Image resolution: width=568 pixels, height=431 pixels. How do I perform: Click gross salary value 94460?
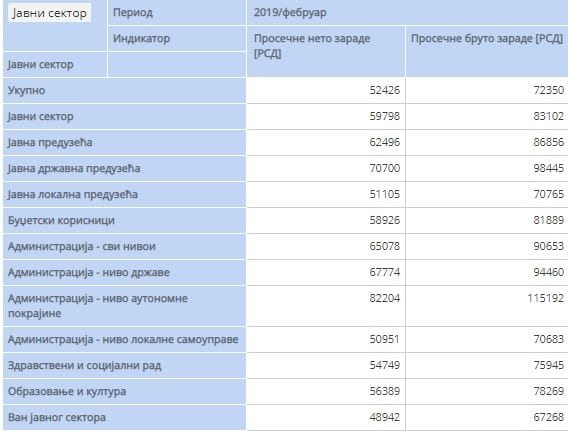click(x=548, y=272)
